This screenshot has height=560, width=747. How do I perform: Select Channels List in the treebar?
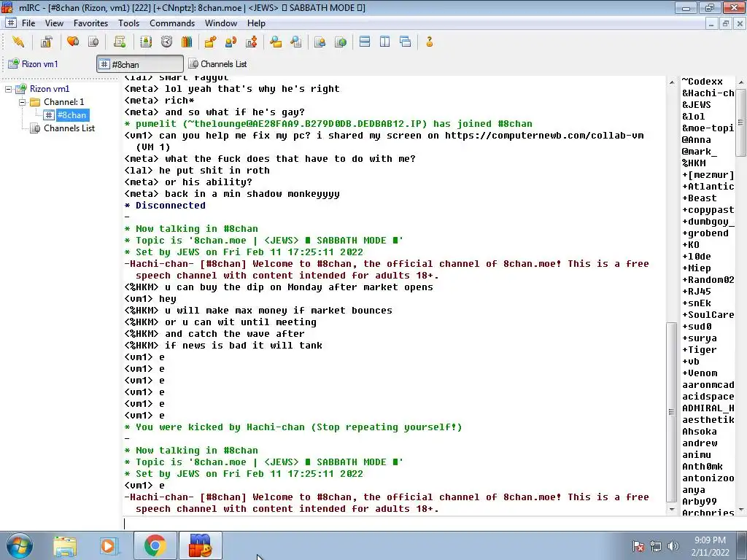tap(69, 128)
